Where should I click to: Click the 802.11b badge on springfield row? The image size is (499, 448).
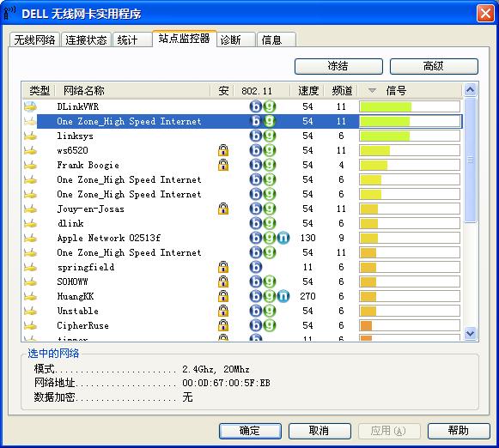(x=256, y=267)
